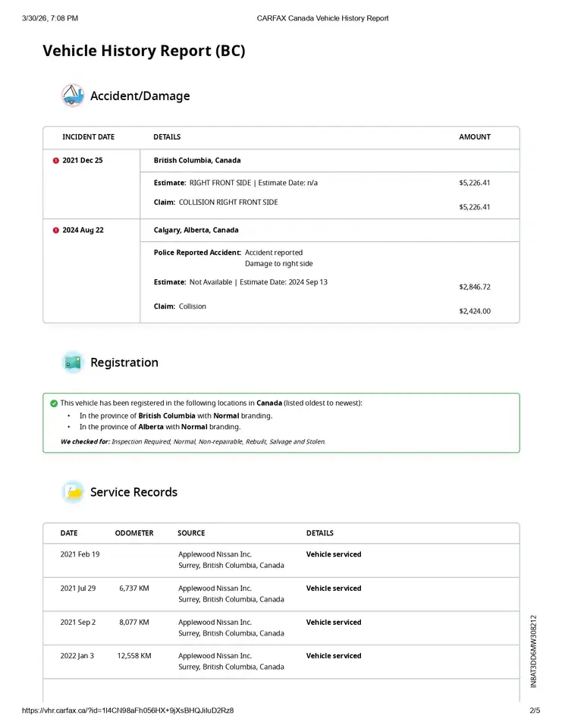Select the 2024 Aug 22 incident date
The width and height of the screenshot is (562, 728).
(83, 230)
